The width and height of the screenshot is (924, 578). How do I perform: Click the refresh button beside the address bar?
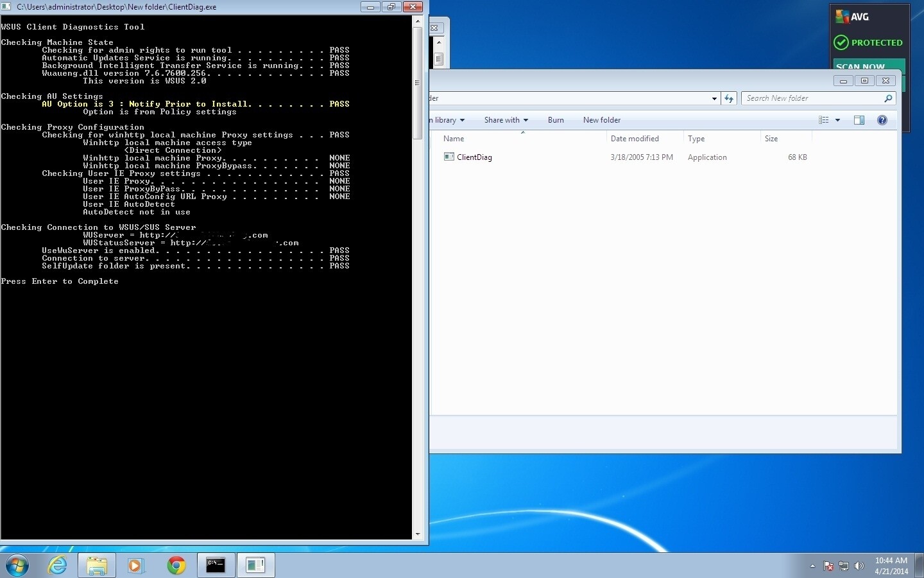coord(729,98)
